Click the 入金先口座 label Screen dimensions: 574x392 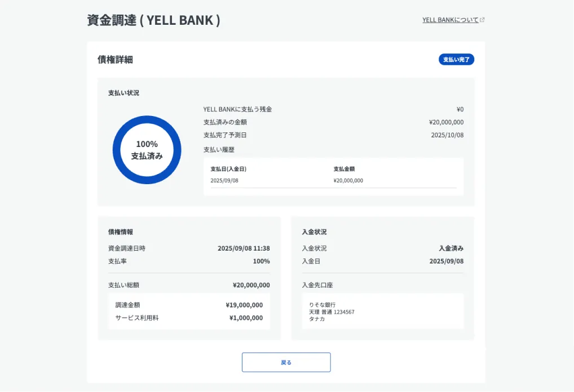(x=317, y=286)
